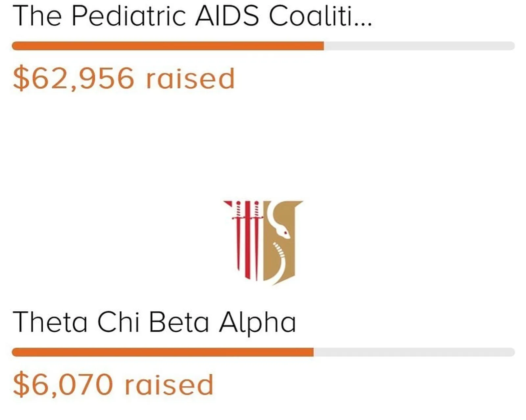
Task: Click the white snake tail in the crest
Action: [279, 263]
